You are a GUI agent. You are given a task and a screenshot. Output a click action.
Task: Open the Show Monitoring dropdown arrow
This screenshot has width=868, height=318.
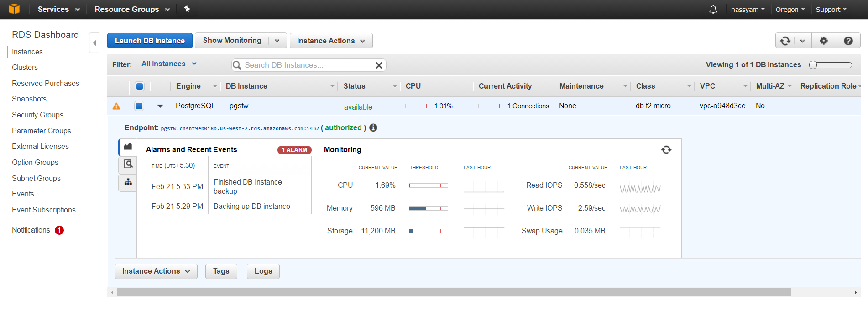277,41
